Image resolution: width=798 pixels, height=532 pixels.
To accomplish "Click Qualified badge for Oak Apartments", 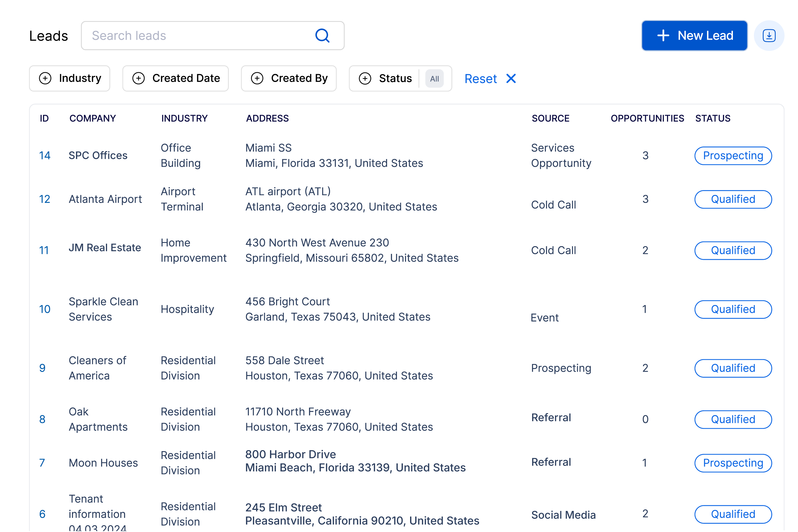I will point(733,419).
